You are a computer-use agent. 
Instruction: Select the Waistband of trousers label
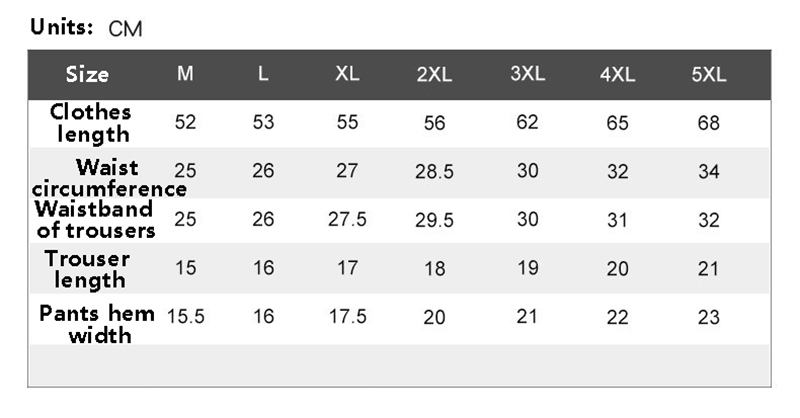coord(95,219)
